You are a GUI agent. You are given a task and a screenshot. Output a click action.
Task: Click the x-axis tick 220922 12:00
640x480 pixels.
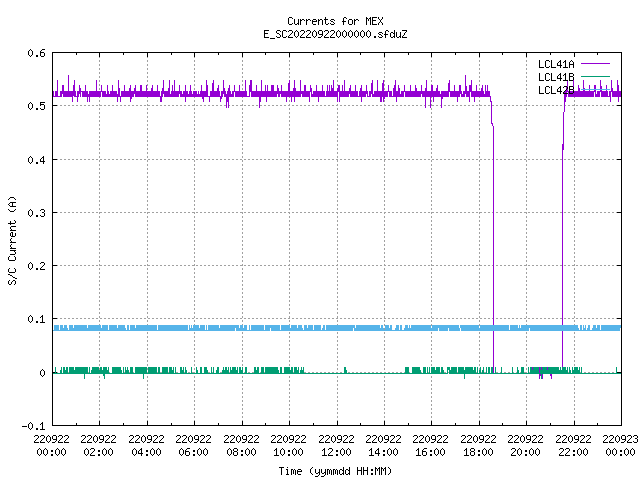point(336,445)
